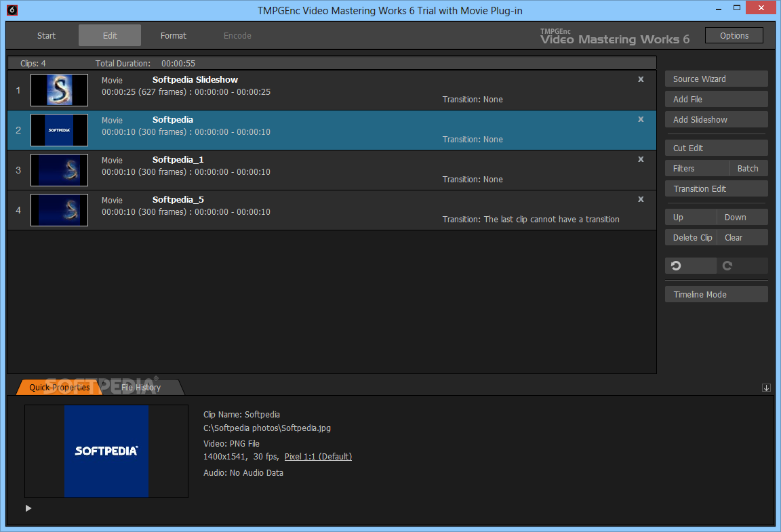Select the Softpedia_1 clip thumbnail
Screen dimensions: 781x532
(59, 170)
